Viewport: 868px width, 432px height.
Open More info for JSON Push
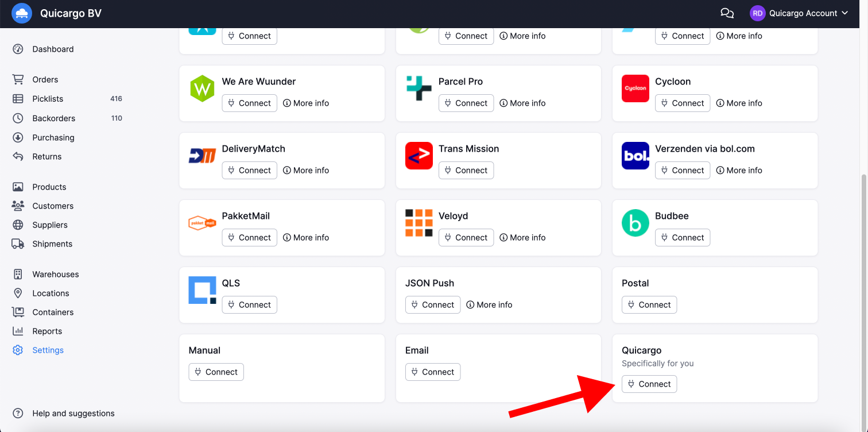pos(489,304)
